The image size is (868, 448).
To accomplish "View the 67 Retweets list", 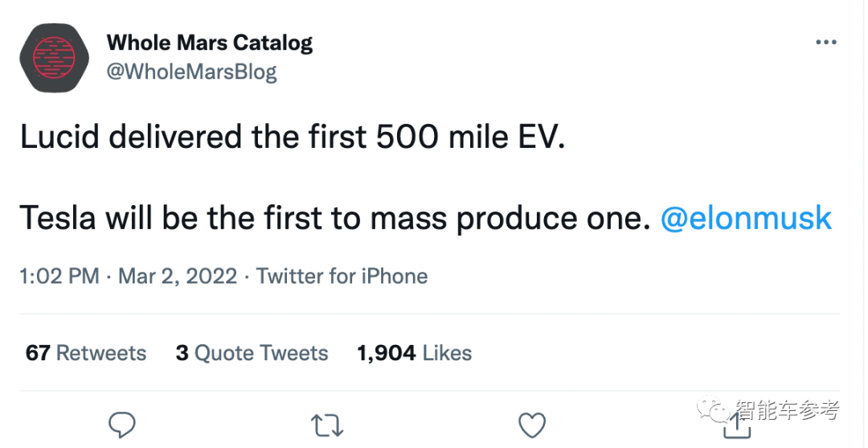I will [x=86, y=353].
